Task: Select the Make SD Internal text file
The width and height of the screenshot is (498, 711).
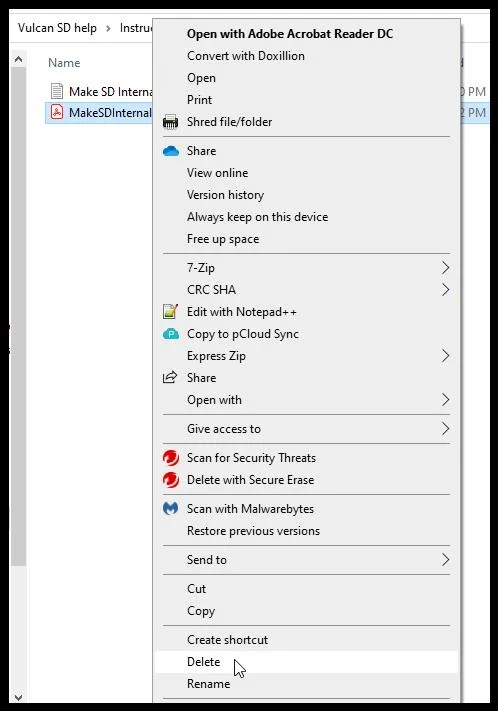Action: pos(101,91)
